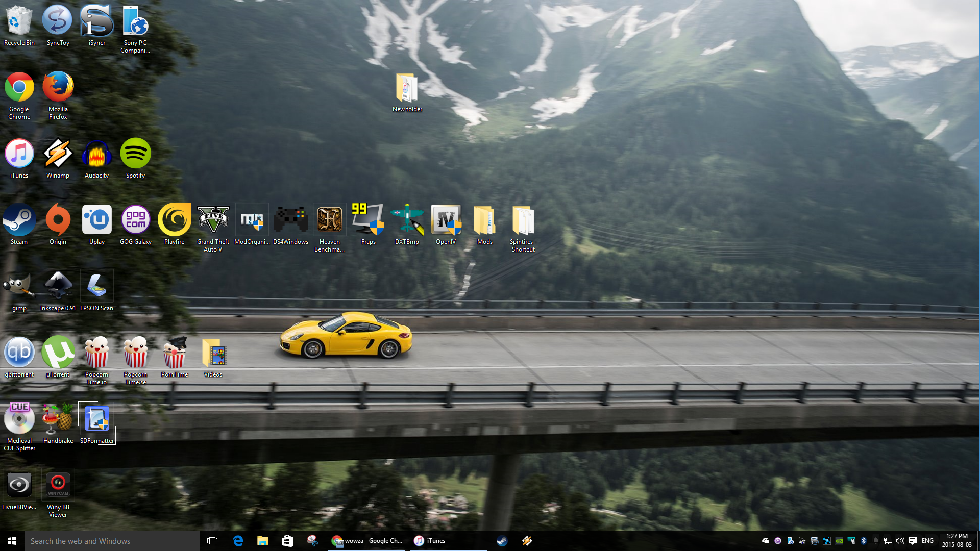Open Task View on the taskbar
Screen dimensions: 980x551
point(212,541)
